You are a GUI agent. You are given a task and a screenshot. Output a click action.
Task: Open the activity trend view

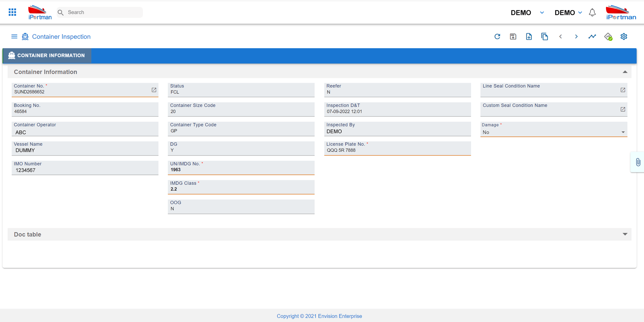click(592, 36)
